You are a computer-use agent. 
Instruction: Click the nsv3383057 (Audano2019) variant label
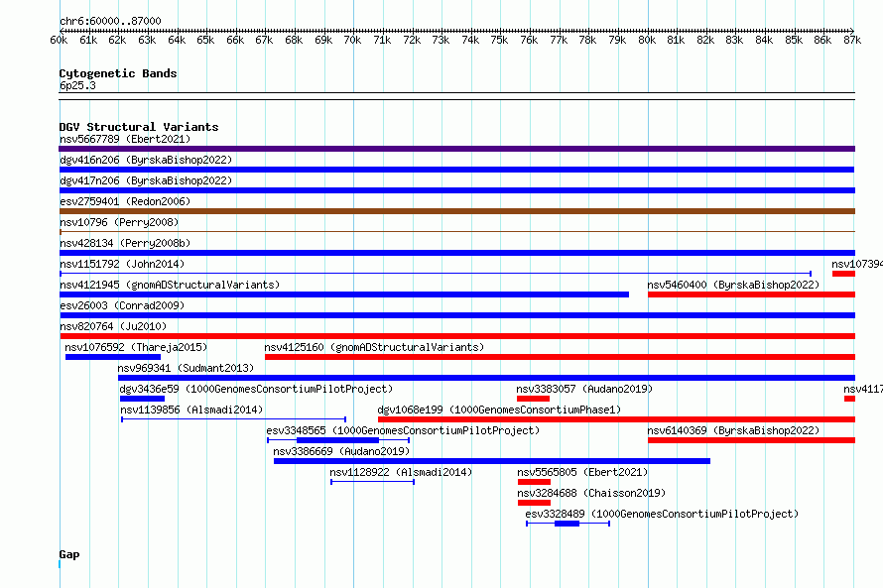[584, 389]
